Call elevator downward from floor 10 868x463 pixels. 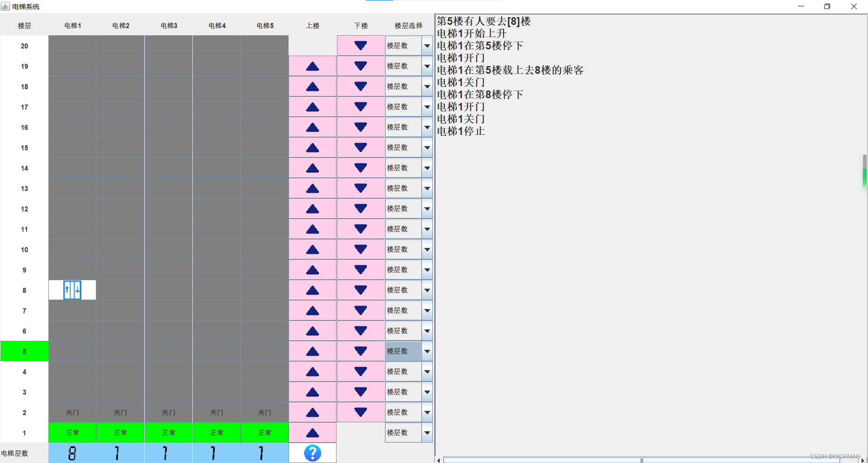point(360,249)
